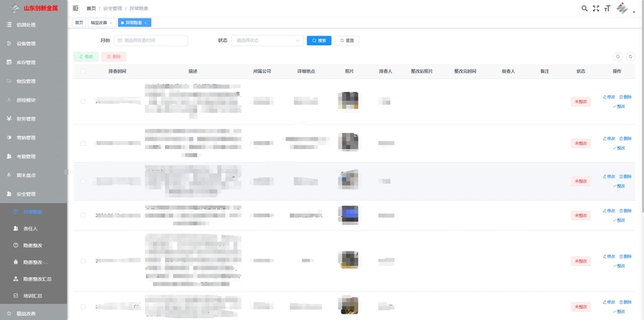Click the 重置 reset button
The height and width of the screenshot is (320, 644).
coord(347,40)
